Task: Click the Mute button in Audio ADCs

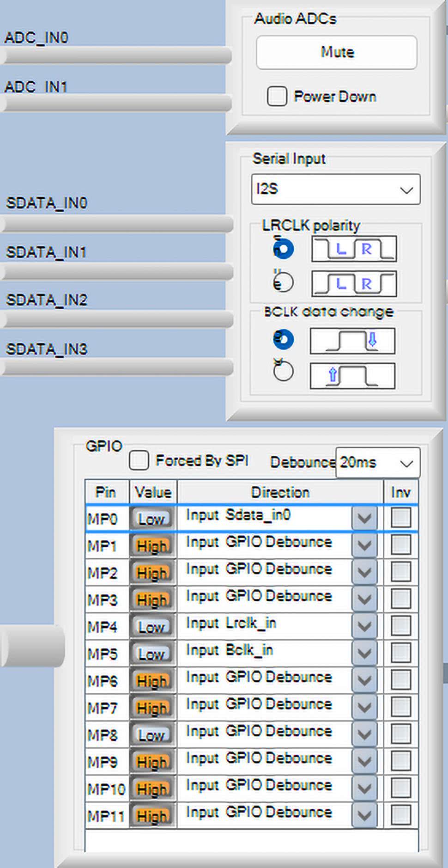Action: pyautogui.click(x=336, y=52)
